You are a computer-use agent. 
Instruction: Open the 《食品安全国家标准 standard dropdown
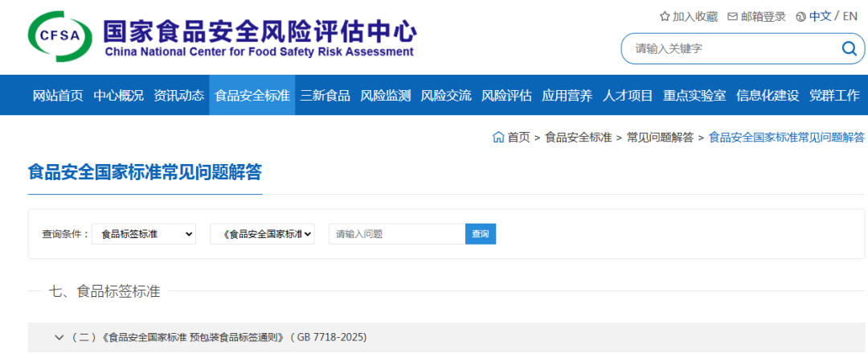[x=262, y=234]
